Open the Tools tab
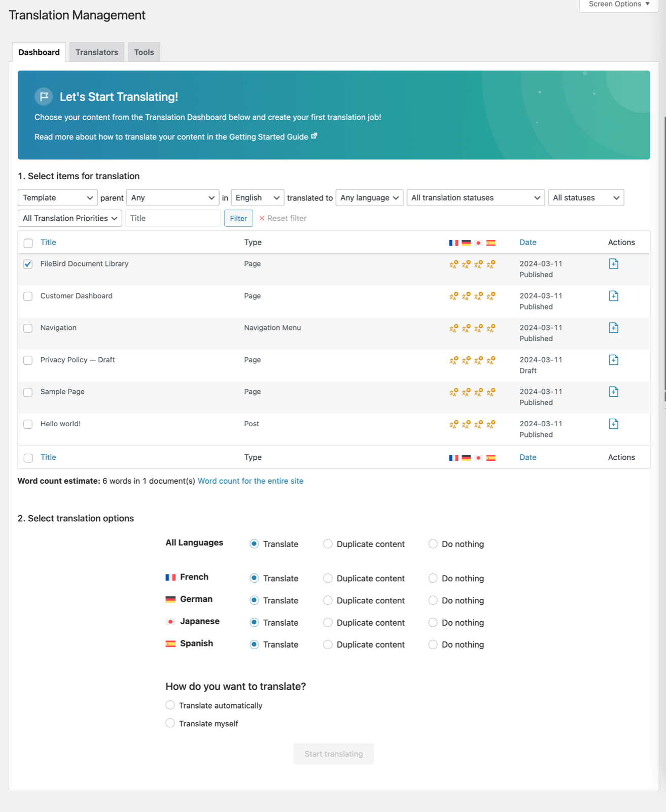 coord(144,52)
